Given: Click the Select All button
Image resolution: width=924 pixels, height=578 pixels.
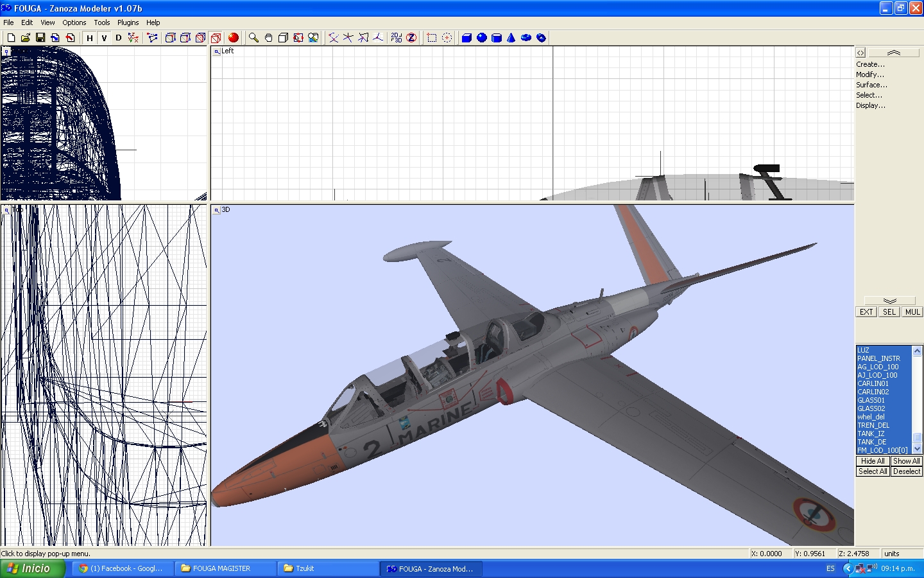Looking at the screenshot, I should click(873, 471).
